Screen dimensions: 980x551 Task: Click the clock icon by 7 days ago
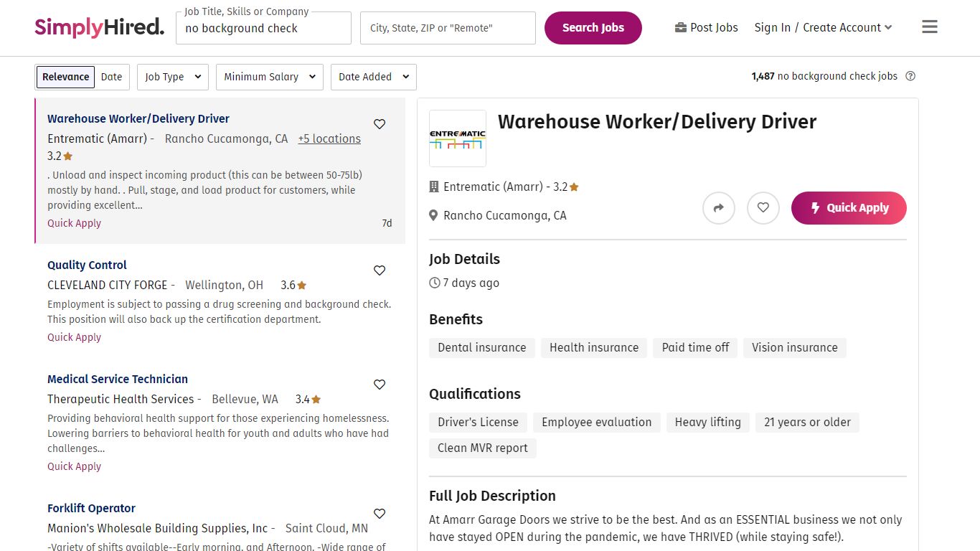point(434,283)
